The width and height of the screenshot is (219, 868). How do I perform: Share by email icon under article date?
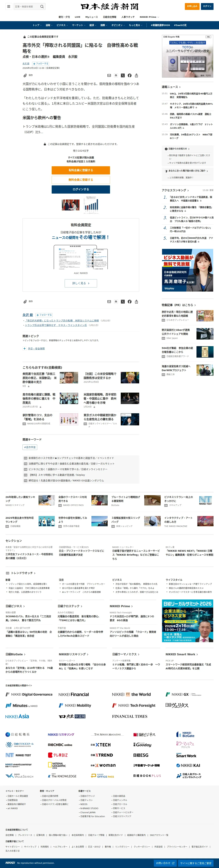(x=109, y=75)
